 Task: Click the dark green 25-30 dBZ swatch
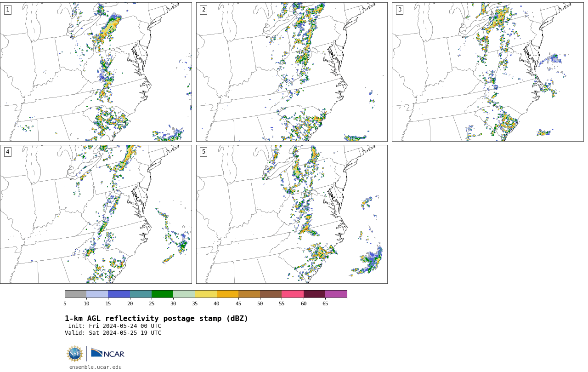click(162, 294)
